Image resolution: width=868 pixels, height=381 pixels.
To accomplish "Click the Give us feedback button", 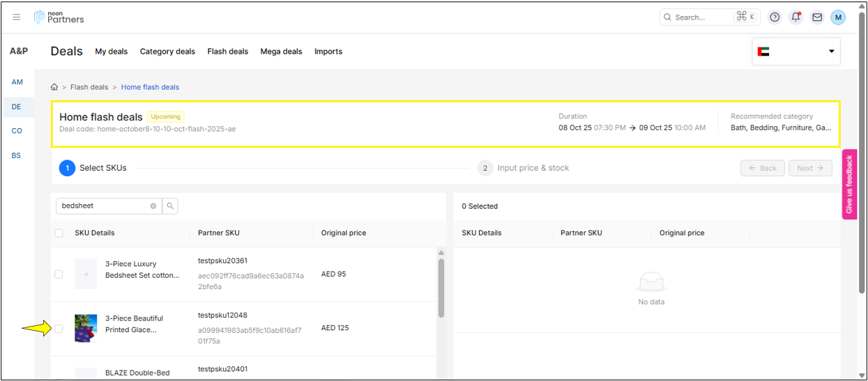I will 849,185.
